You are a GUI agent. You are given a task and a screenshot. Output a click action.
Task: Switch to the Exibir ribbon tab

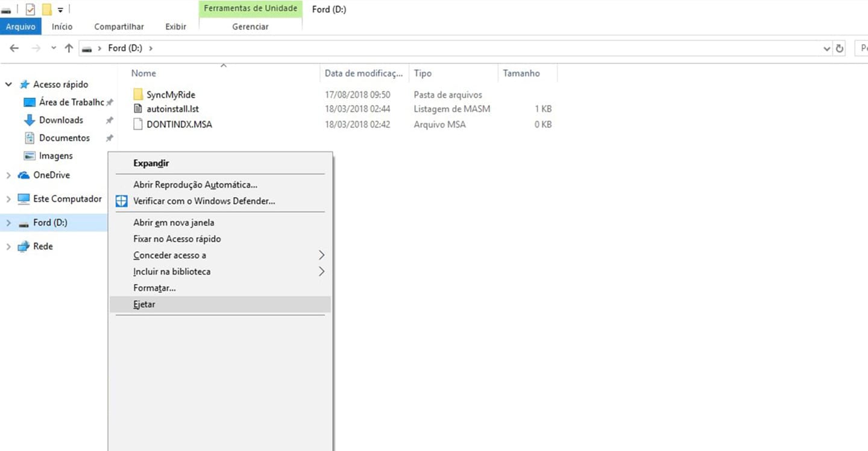click(175, 27)
